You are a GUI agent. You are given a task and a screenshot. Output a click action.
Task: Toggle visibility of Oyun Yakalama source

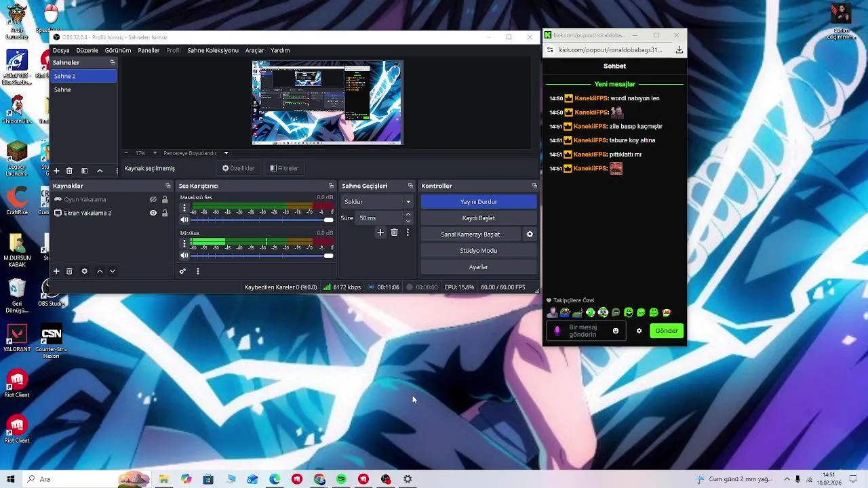point(153,199)
